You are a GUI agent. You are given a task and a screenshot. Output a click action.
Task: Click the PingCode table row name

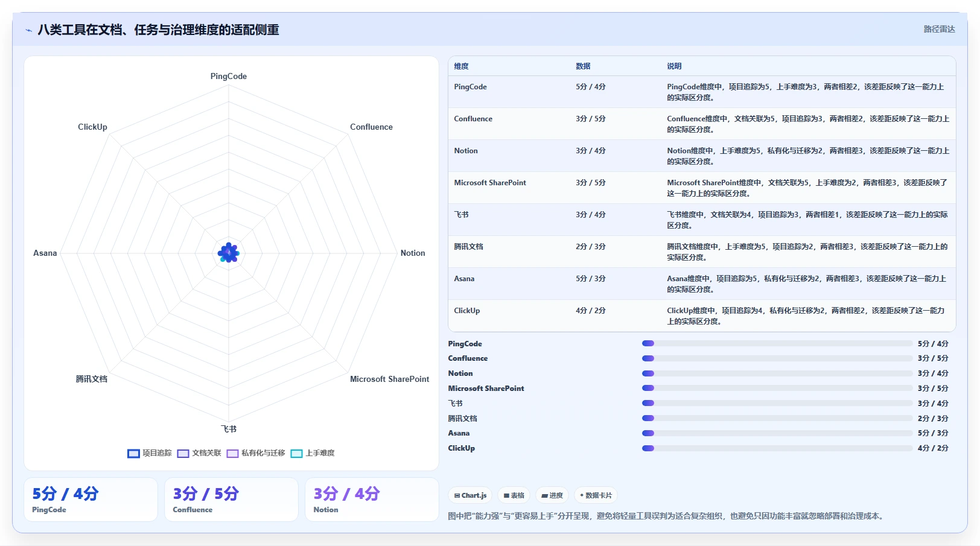point(470,87)
